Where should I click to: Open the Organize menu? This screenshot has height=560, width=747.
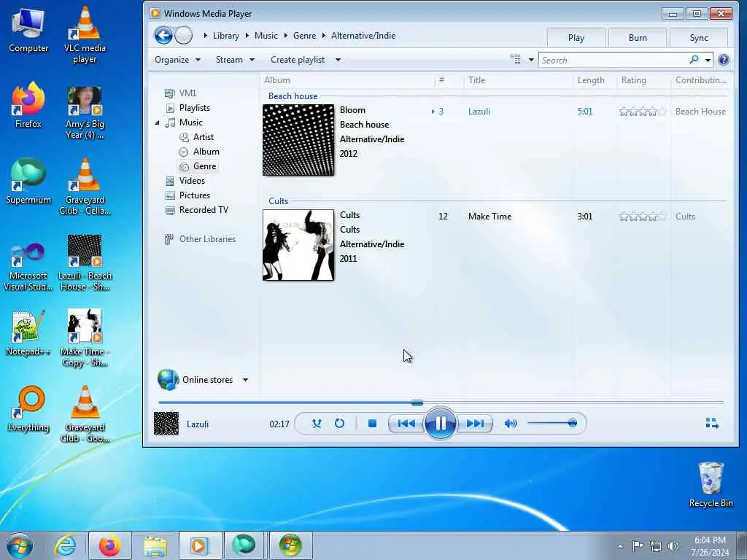pos(177,60)
